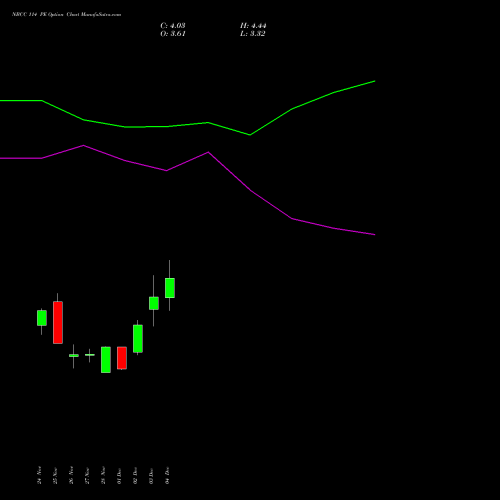
Task: Click the '01 Dec' date axis label
Action: coord(119,475)
